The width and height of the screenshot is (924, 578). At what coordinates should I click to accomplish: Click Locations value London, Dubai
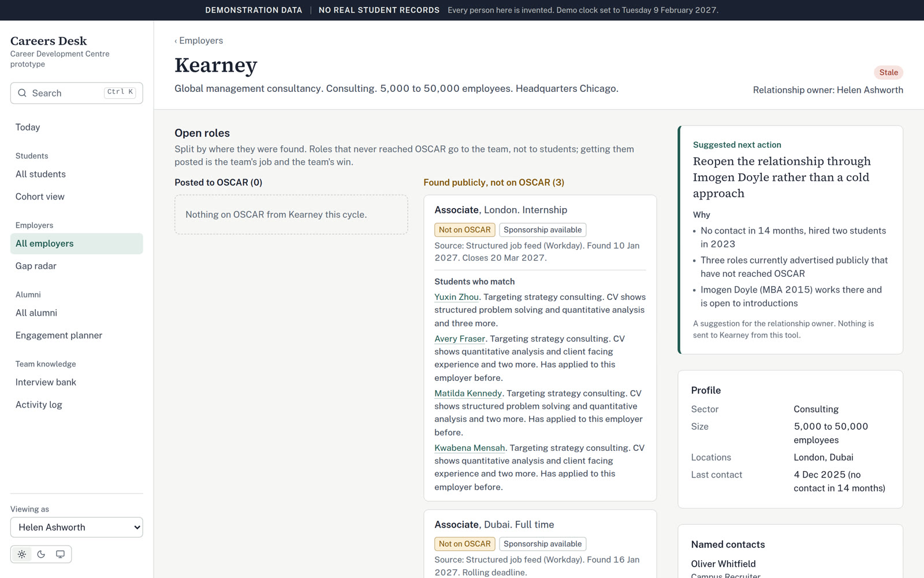point(823,457)
